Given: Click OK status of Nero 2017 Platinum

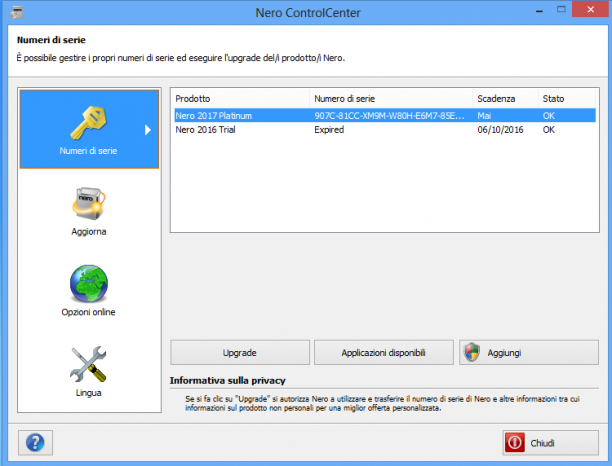Looking at the screenshot, I should pos(548,116).
